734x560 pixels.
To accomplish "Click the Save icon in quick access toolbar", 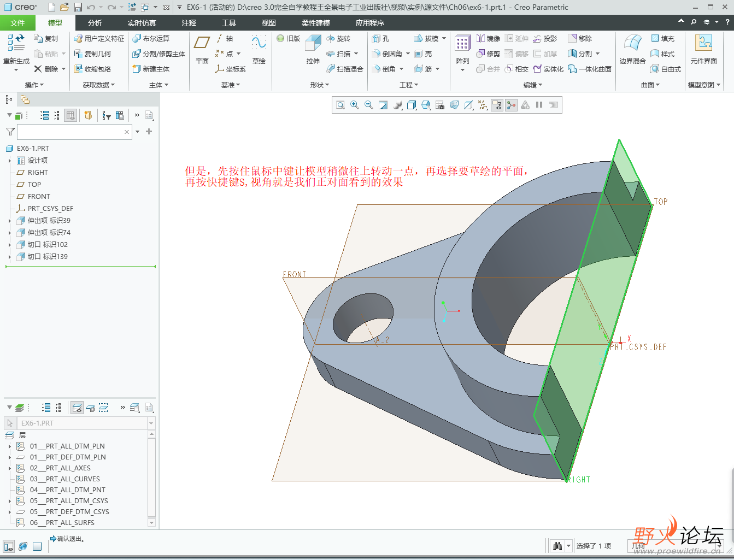I will 78,7.
